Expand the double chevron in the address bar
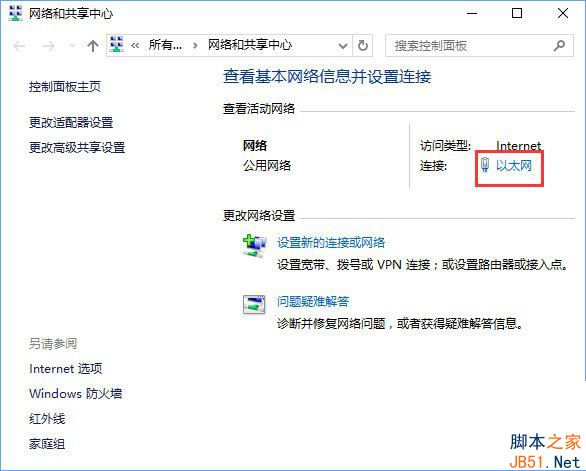 click(x=135, y=46)
